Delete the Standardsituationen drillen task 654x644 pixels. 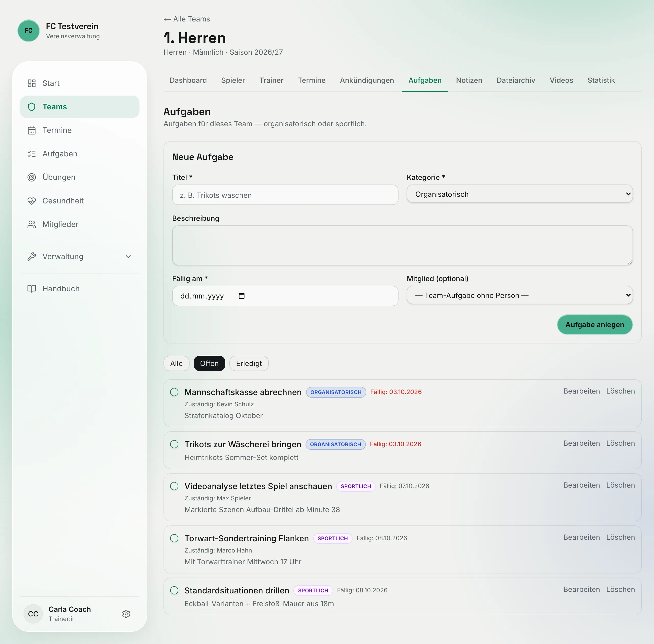[620, 589]
